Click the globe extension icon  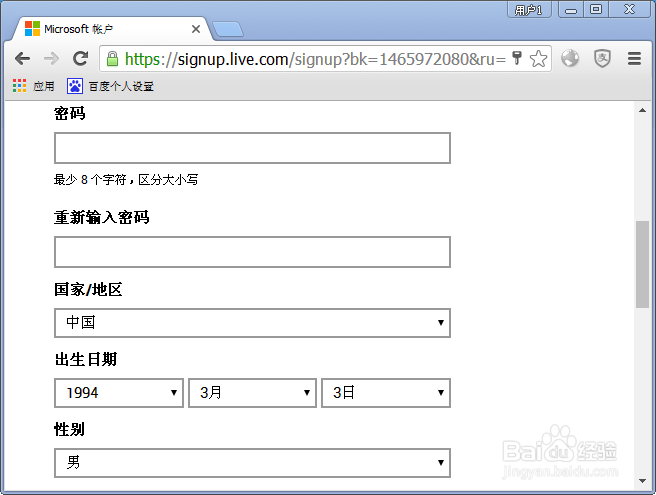[x=570, y=58]
